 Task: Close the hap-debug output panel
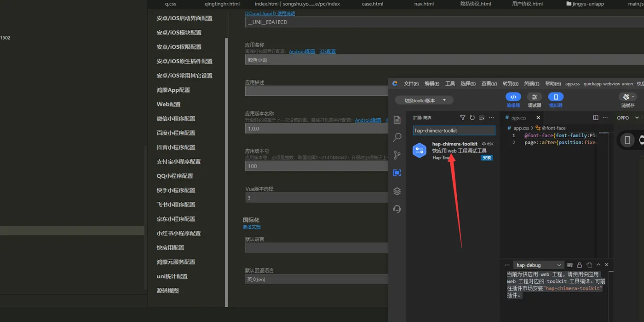click(x=607, y=265)
